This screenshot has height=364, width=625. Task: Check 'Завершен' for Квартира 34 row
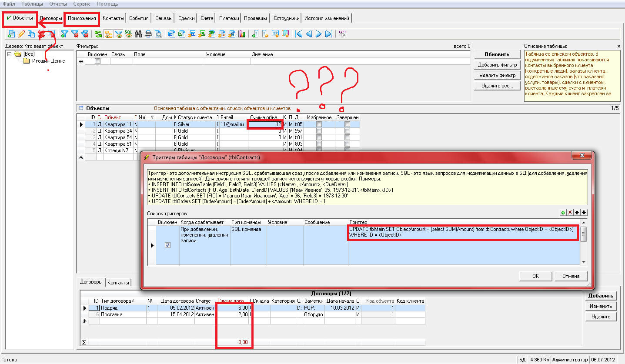[x=347, y=131]
